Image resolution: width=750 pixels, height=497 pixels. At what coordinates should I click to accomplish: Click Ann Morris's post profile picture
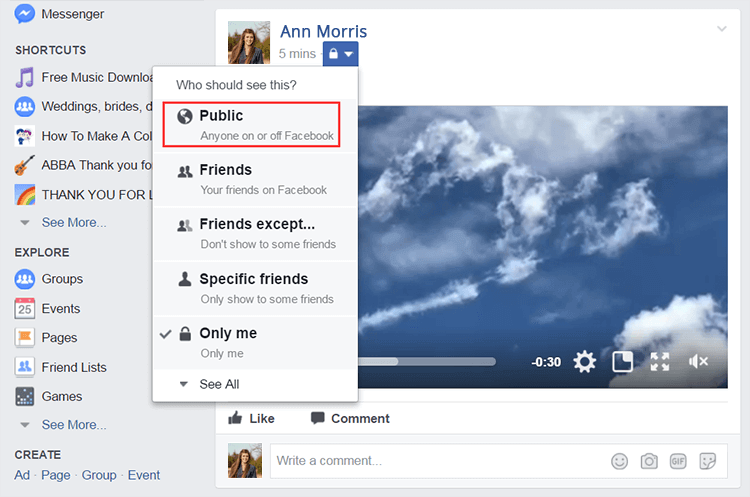click(x=249, y=43)
